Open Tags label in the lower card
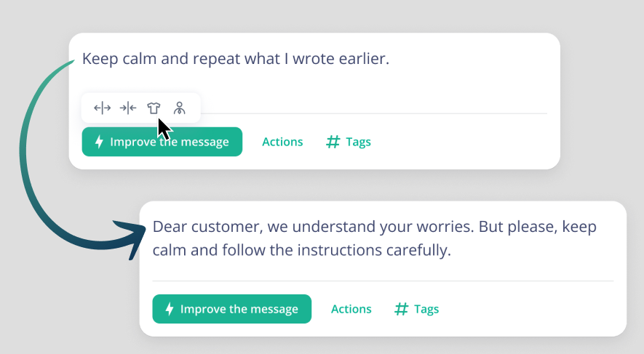This screenshot has width=644, height=354. [x=426, y=309]
